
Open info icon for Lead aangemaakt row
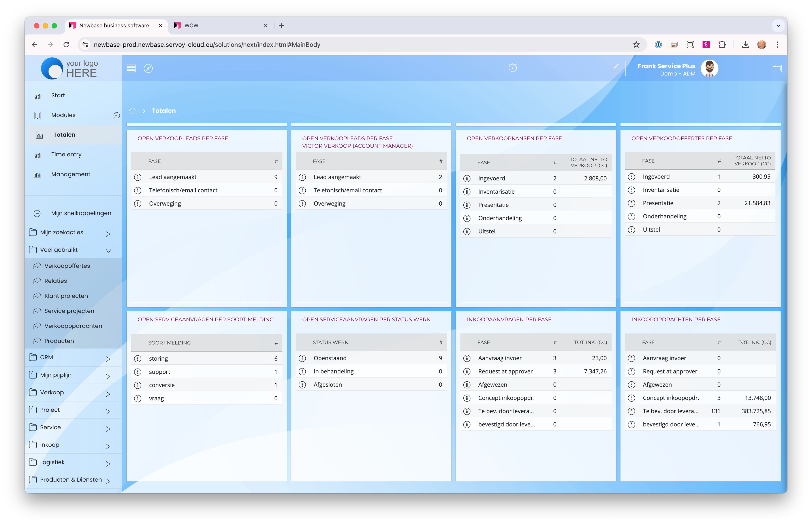click(x=138, y=177)
